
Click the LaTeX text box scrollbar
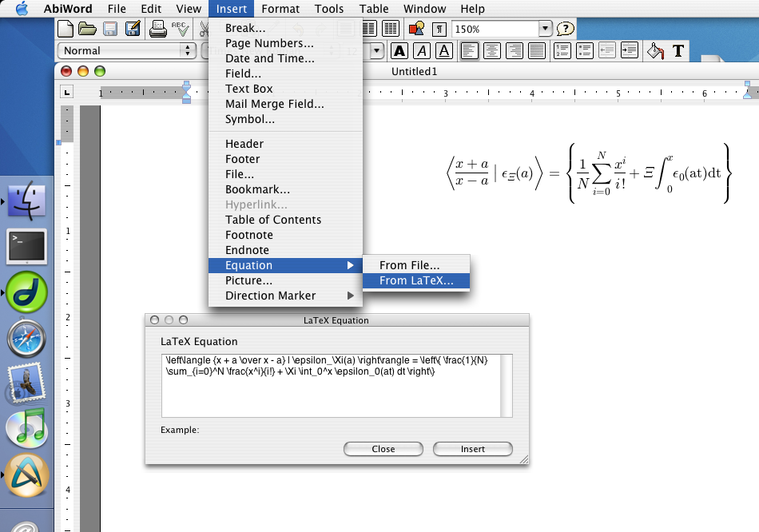tap(507, 386)
